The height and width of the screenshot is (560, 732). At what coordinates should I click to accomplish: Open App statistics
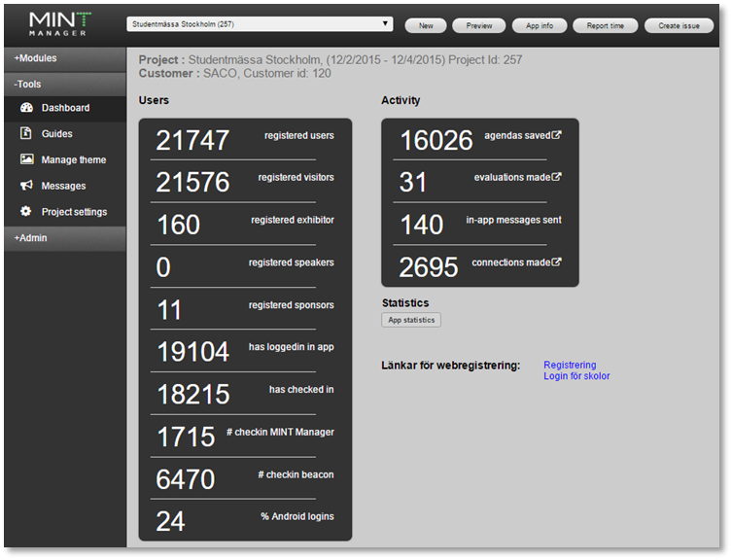411,320
